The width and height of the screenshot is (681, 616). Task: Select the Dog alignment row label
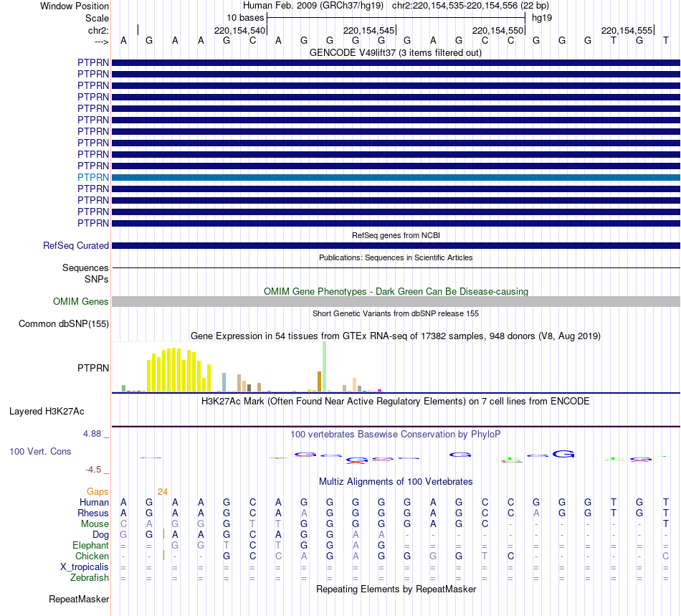coord(100,535)
